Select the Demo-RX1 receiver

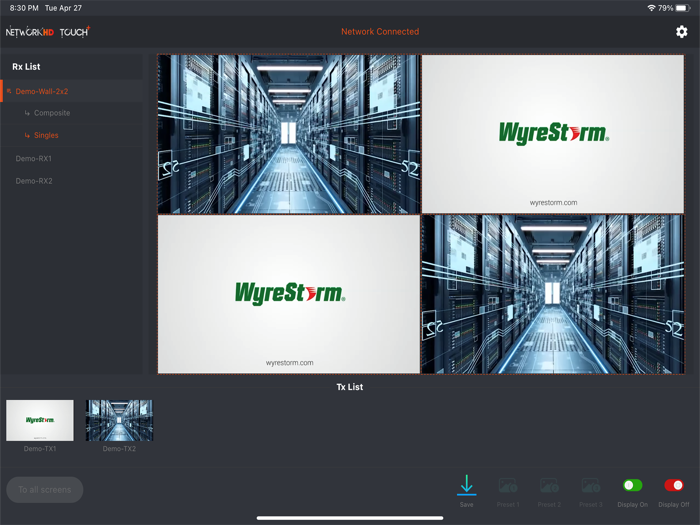tap(33, 158)
